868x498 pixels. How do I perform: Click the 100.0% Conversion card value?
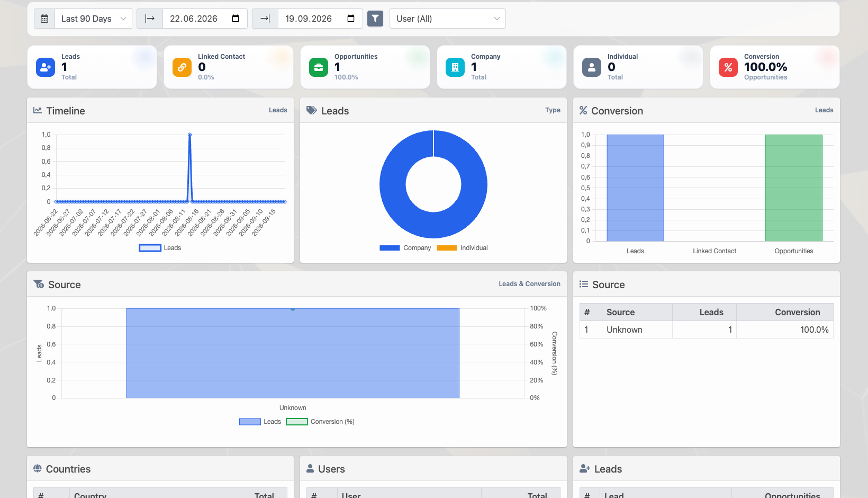tap(765, 67)
